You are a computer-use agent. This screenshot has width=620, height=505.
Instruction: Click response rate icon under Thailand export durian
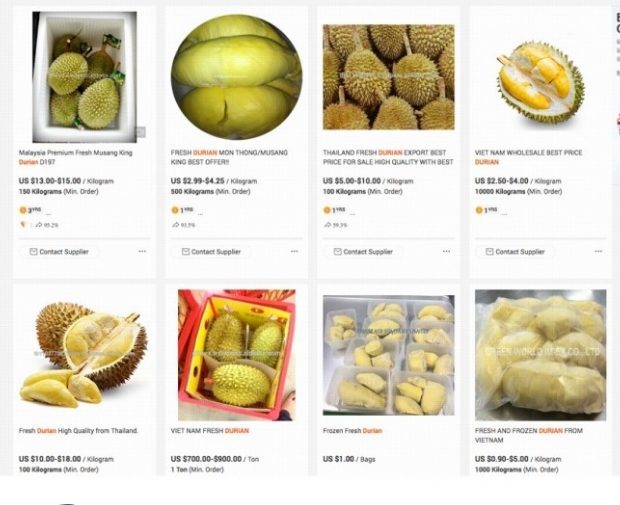[x=327, y=225]
